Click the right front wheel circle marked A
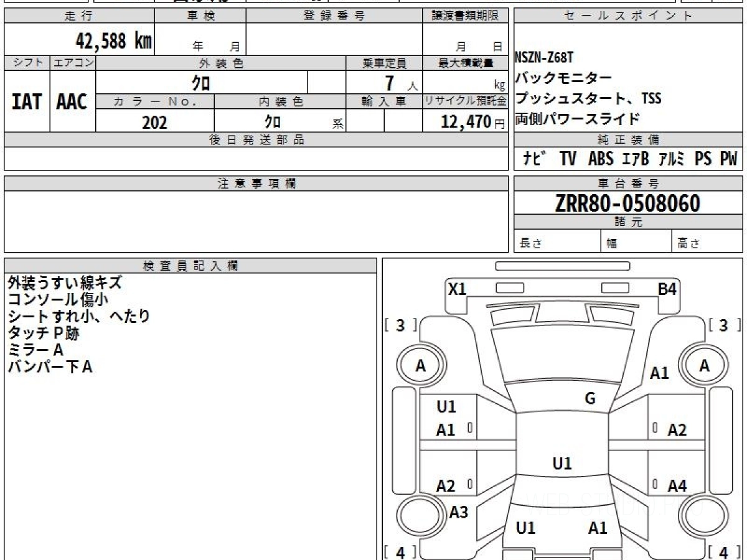This screenshot has width=747, height=560. tap(704, 366)
